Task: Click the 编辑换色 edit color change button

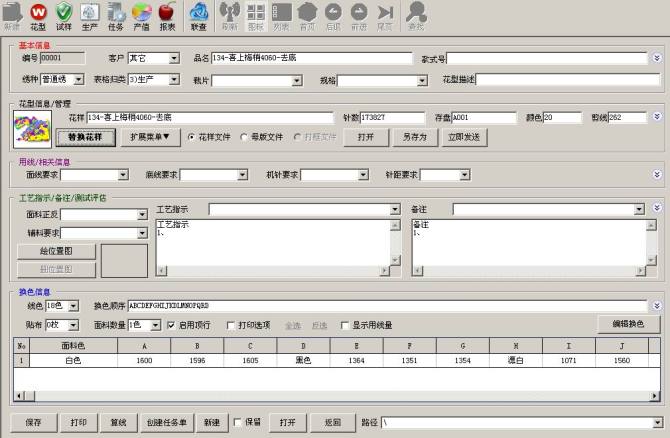Action: coord(628,324)
